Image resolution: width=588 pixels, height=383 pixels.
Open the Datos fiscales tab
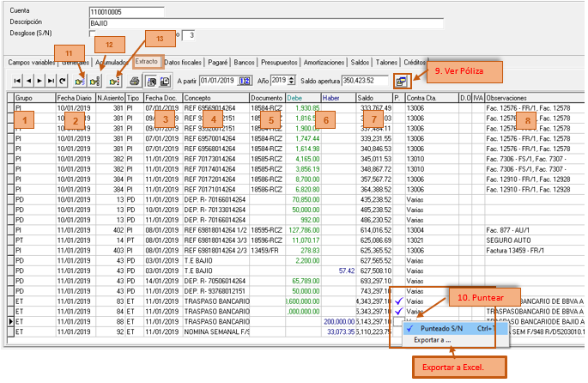[183, 63]
